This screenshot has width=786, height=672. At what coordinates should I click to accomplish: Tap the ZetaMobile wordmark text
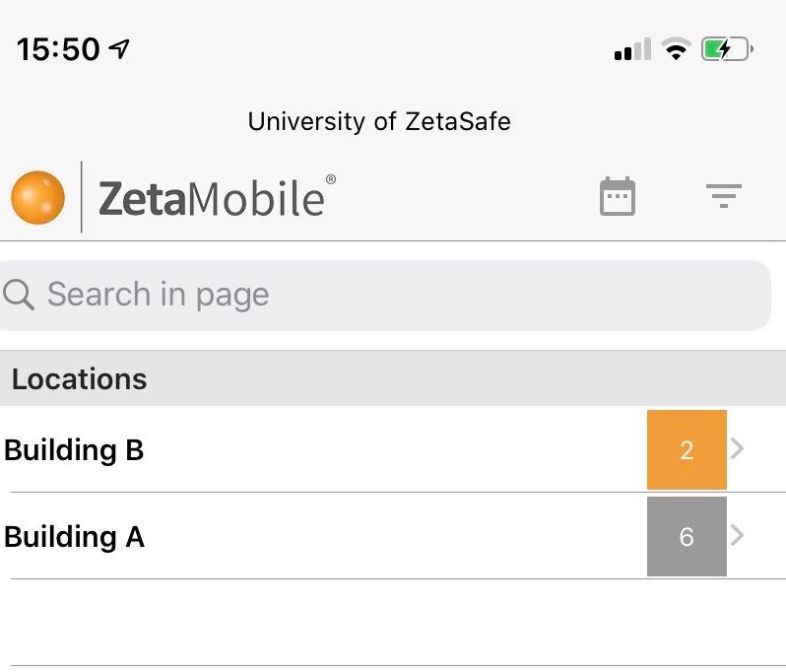[x=217, y=198]
